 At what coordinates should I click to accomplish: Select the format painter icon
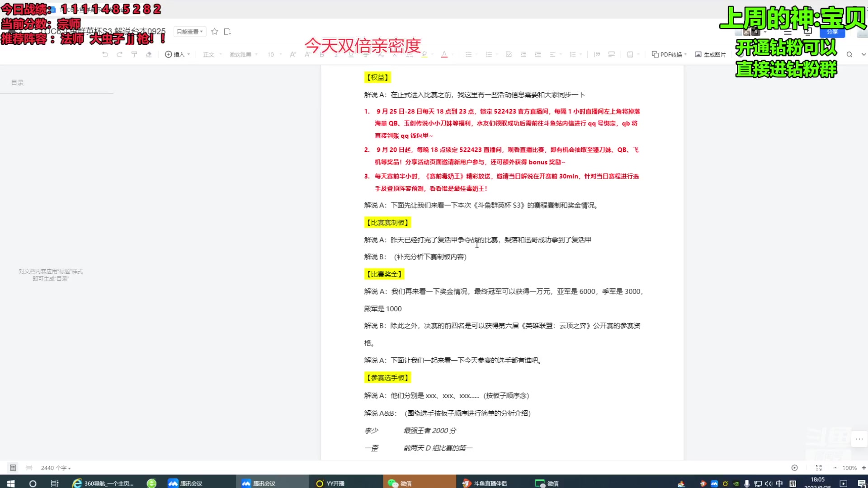pyautogui.click(x=134, y=54)
